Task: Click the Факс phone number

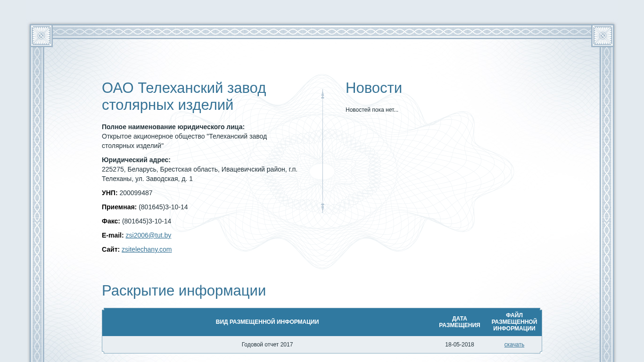Action: tap(147, 221)
